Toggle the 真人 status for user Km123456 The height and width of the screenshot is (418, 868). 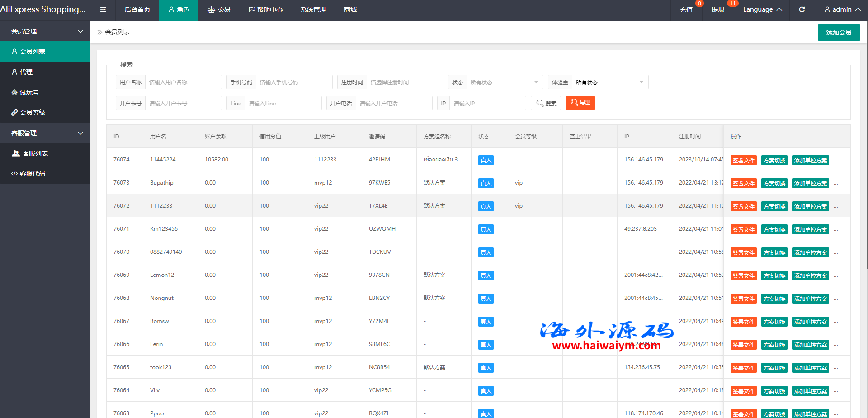pos(486,229)
